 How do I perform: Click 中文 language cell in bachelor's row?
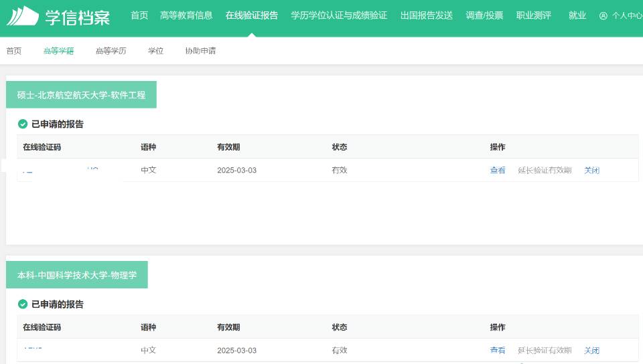coord(149,351)
